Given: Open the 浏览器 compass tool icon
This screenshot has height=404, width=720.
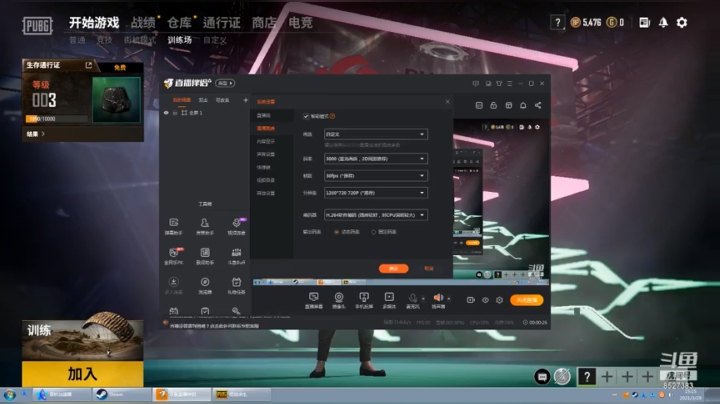Looking at the screenshot, I should click(205, 285).
